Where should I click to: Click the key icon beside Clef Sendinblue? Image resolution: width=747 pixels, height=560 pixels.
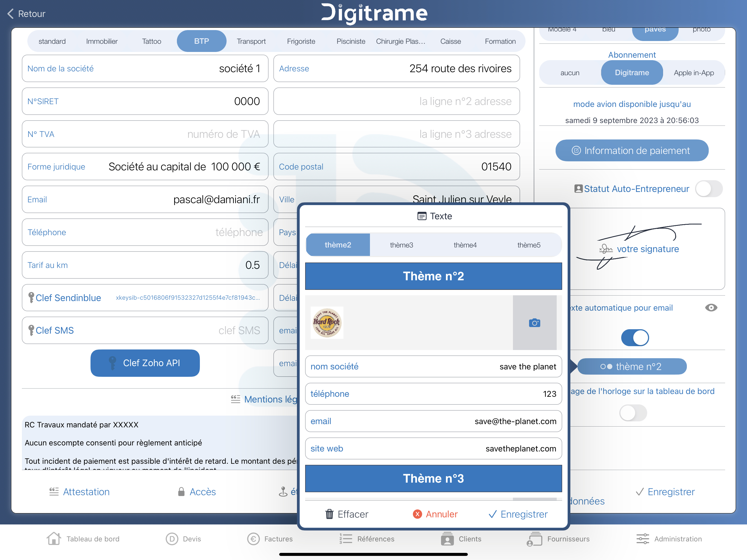pos(31,297)
